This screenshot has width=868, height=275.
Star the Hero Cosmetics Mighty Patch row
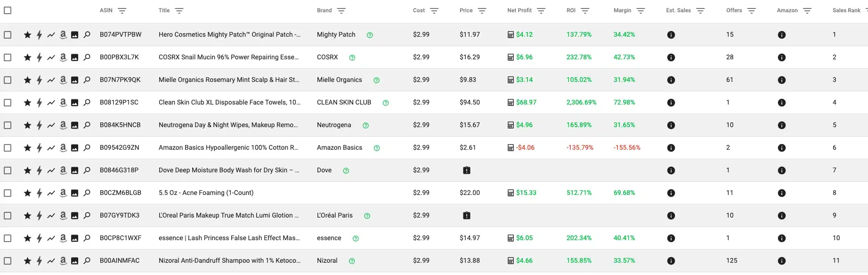pos(27,35)
